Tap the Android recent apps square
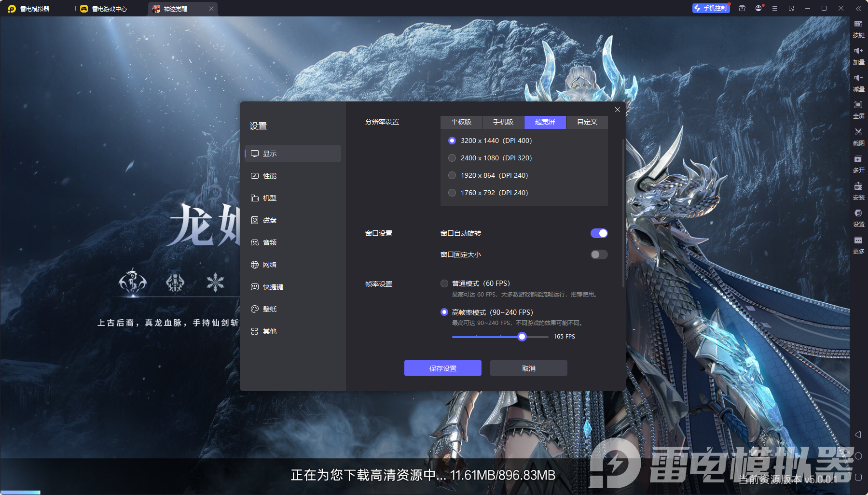This screenshot has height=495, width=868. tap(858, 477)
